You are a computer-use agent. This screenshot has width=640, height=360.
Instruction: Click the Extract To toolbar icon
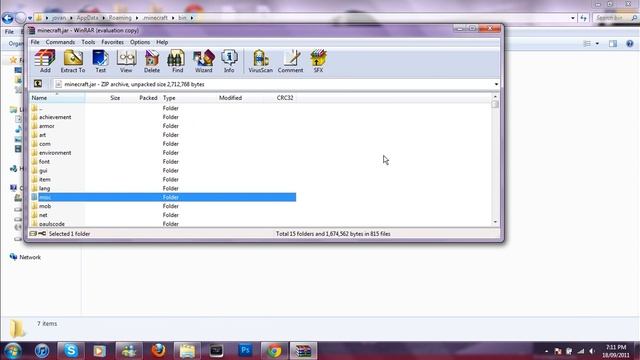73,61
